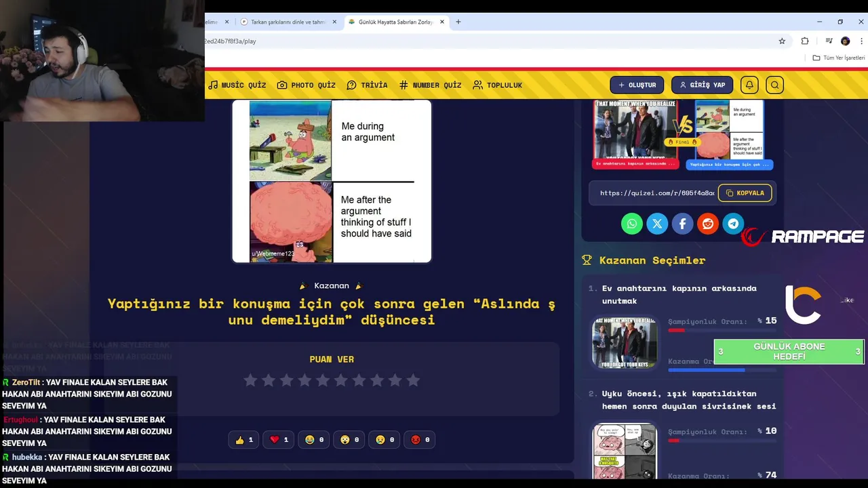Give a three-star rating
Image resolution: width=868 pixels, height=488 pixels.
point(287,380)
